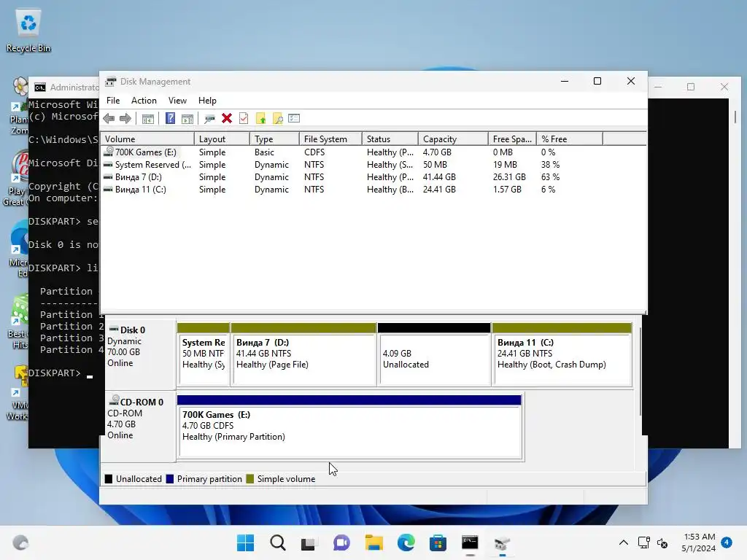The width and height of the screenshot is (747, 560).
Task: Sort by the Volume column header
Action: coord(147,139)
